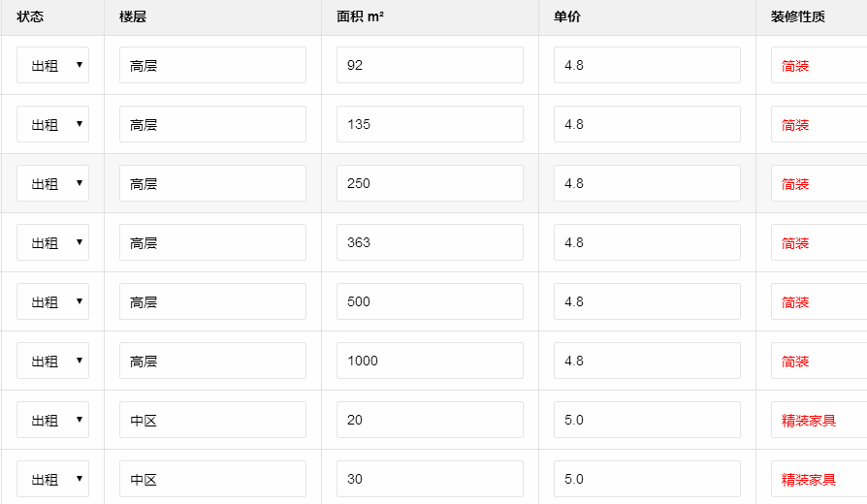Viewport: 867px width, 504px height.
Task: Select the area field with value 500
Action: [x=430, y=302]
